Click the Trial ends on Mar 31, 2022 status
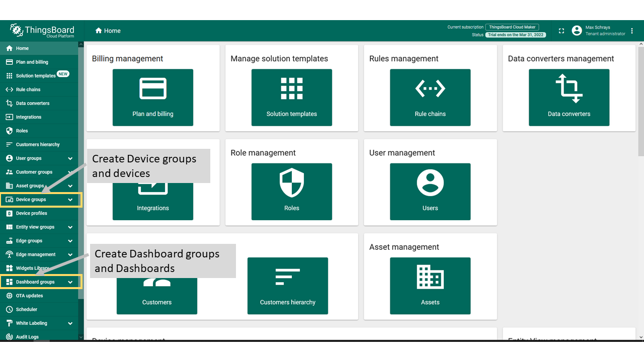This screenshot has height=362, width=644. coord(516,35)
